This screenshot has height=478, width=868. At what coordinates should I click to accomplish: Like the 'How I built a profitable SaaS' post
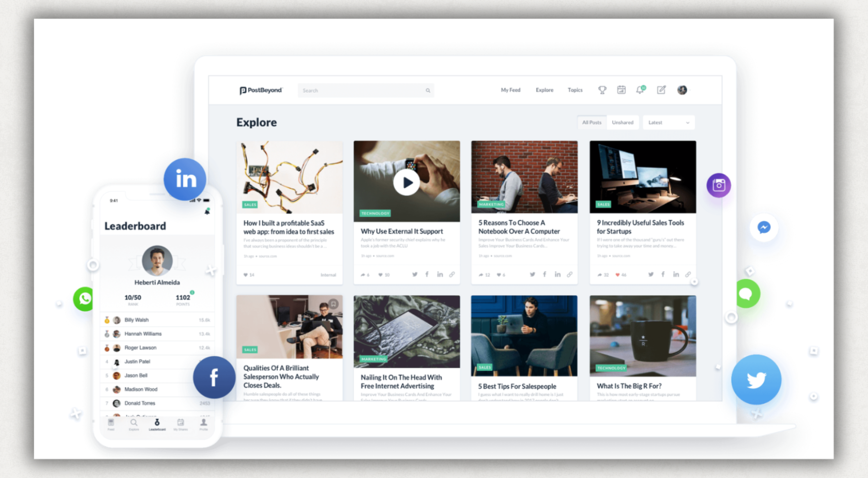(x=246, y=275)
